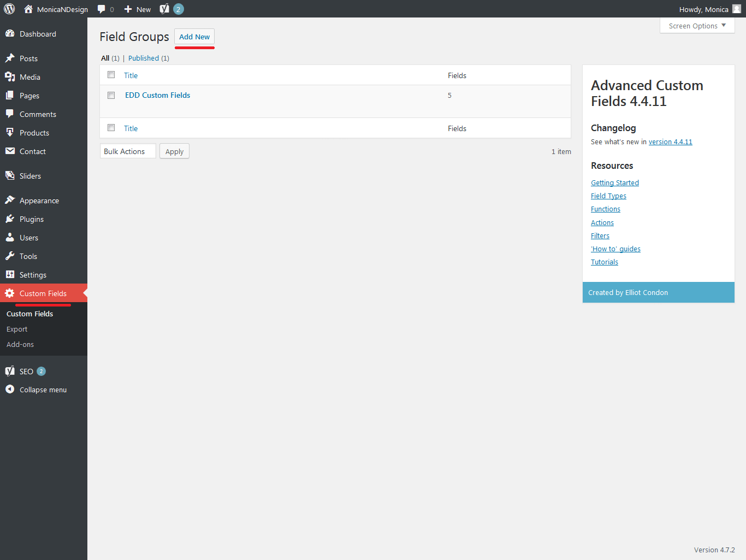Open the version 4.4.11 changelog link
Viewport: 746px width, 560px height.
[x=670, y=142]
